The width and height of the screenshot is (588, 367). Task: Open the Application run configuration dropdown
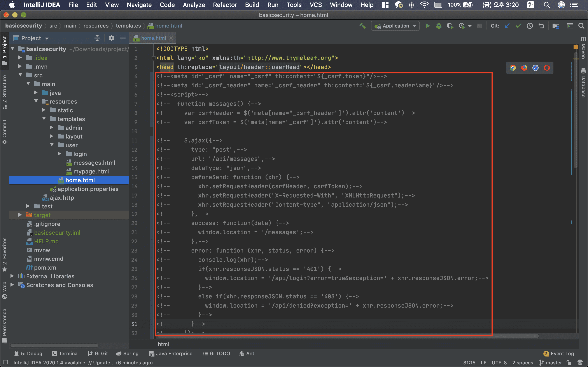click(x=395, y=26)
